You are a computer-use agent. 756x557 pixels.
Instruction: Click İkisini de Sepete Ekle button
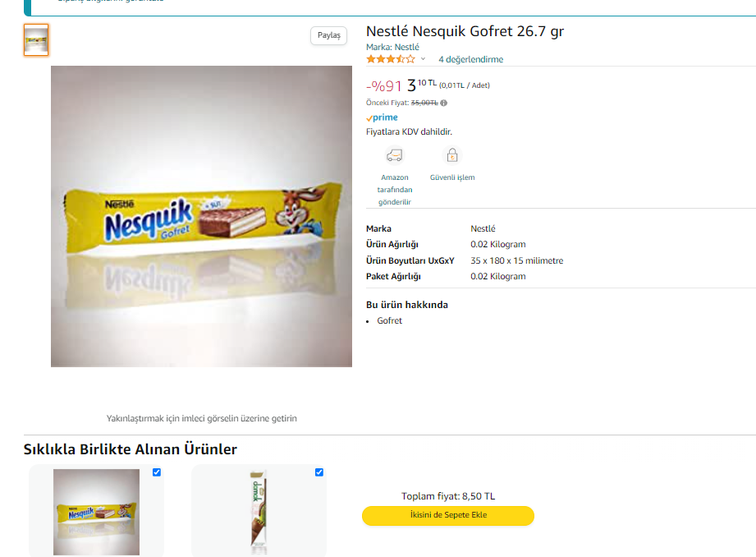pyautogui.click(x=448, y=515)
